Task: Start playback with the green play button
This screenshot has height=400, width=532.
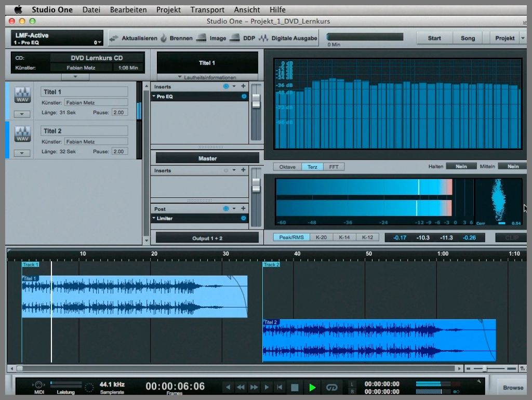Action: [x=312, y=387]
